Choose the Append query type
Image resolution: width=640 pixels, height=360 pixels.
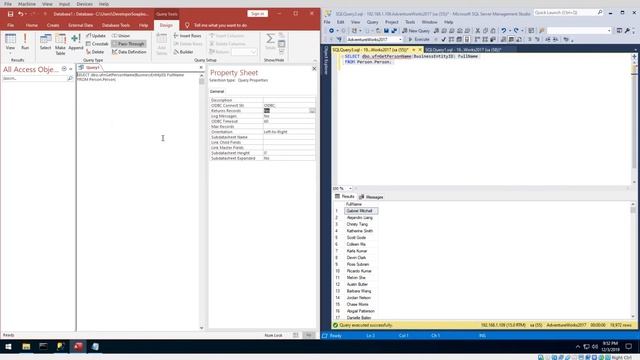(x=76, y=42)
